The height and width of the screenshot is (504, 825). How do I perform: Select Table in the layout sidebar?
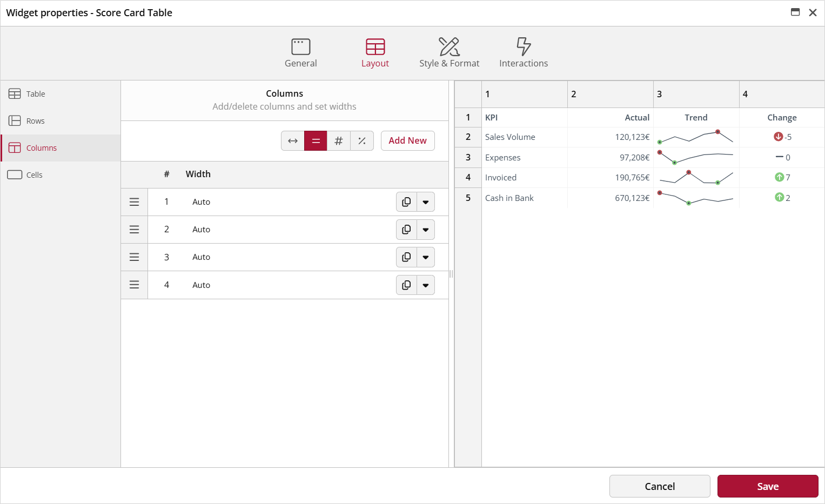(61, 94)
